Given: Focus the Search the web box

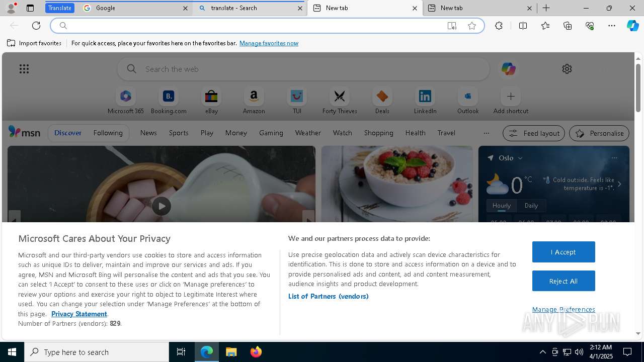Looking at the screenshot, I should pos(303,69).
